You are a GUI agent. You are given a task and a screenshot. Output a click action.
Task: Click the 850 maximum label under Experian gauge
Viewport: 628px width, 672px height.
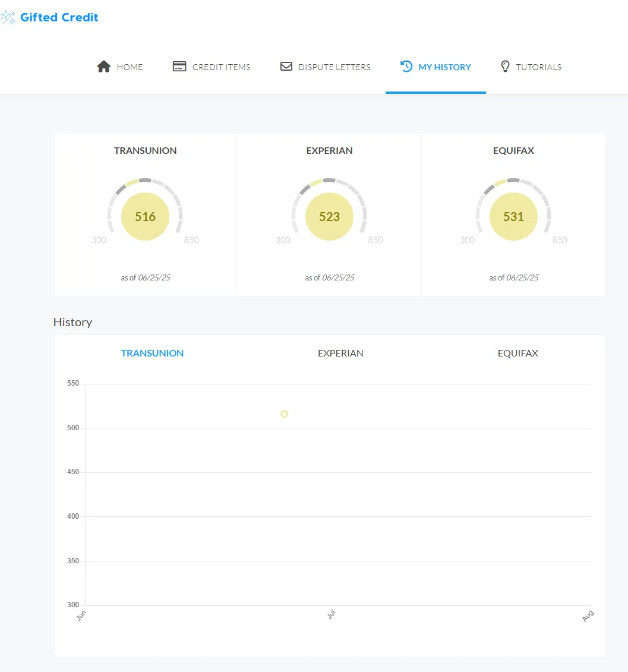tap(375, 240)
